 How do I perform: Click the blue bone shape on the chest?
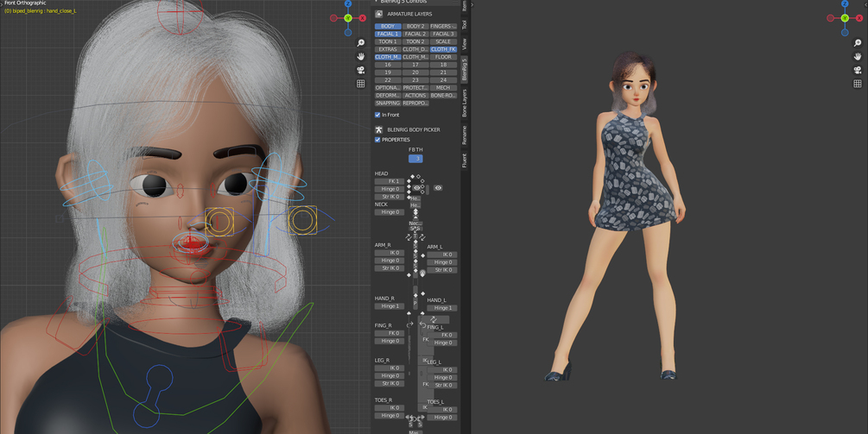pyautogui.click(x=151, y=396)
